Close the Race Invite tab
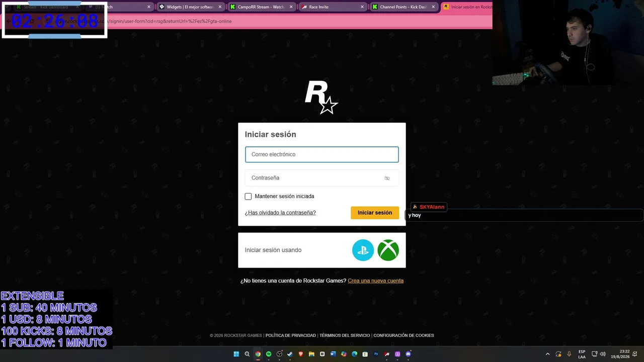Viewport: 644px width, 362px height. click(362, 7)
